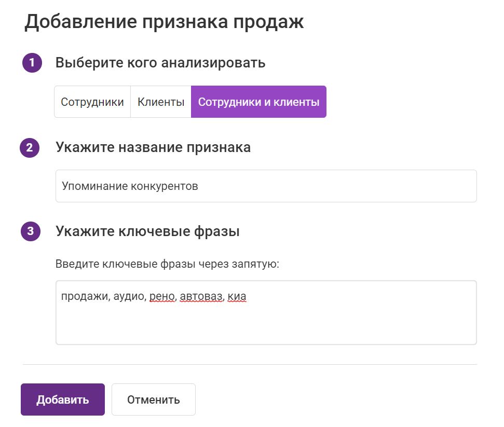Click the Укажите ключевые фразы heading
This screenshot has height=427, width=504.
coord(147,231)
